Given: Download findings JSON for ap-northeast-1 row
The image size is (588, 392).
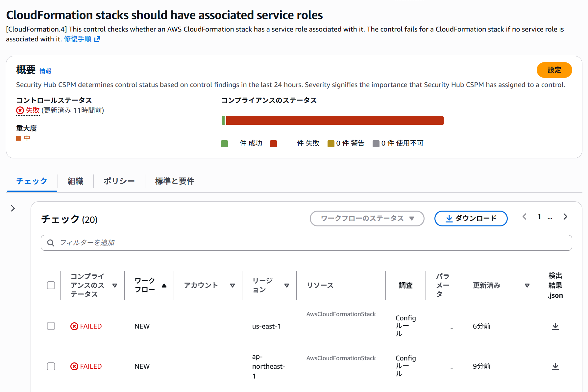Looking at the screenshot, I should tap(555, 366).
